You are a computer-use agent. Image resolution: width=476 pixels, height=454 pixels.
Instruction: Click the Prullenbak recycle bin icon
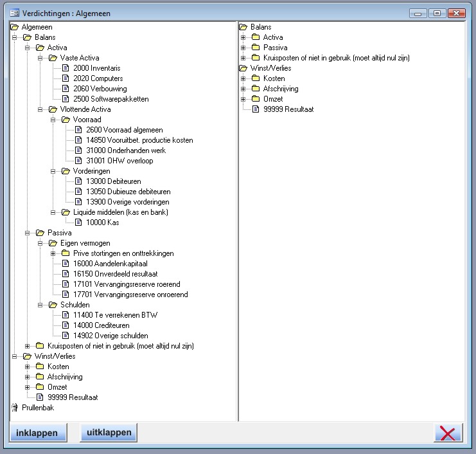(x=14, y=407)
